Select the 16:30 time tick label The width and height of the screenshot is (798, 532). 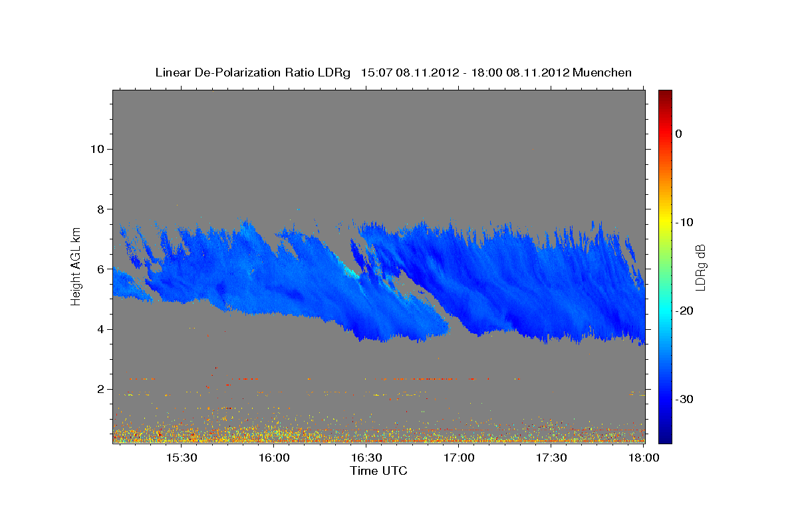tap(366, 458)
